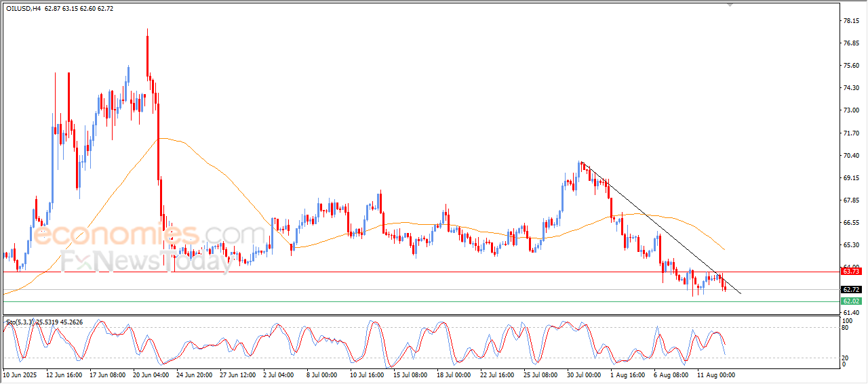Screen dimensions: 868x384
Task: Click the 80 level on stochastic scale
Action: tap(845, 328)
